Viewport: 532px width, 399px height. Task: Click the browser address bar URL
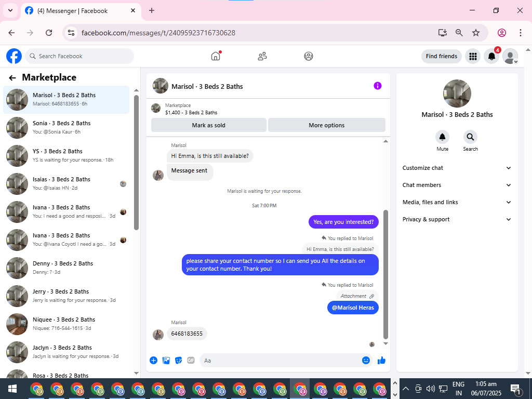click(158, 33)
